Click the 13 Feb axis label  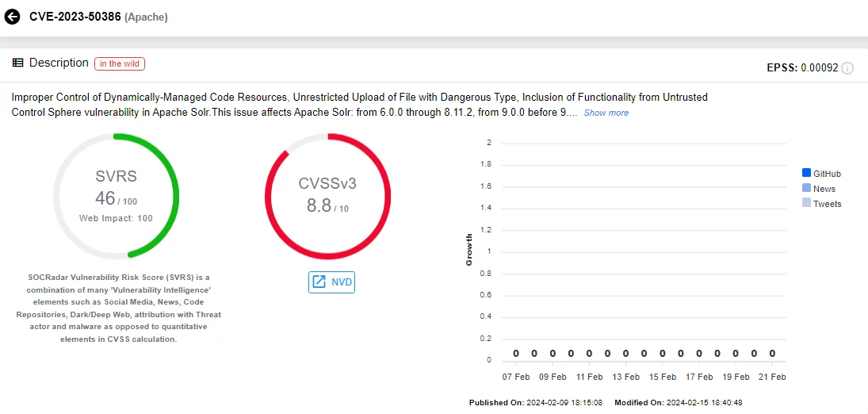point(625,377)
